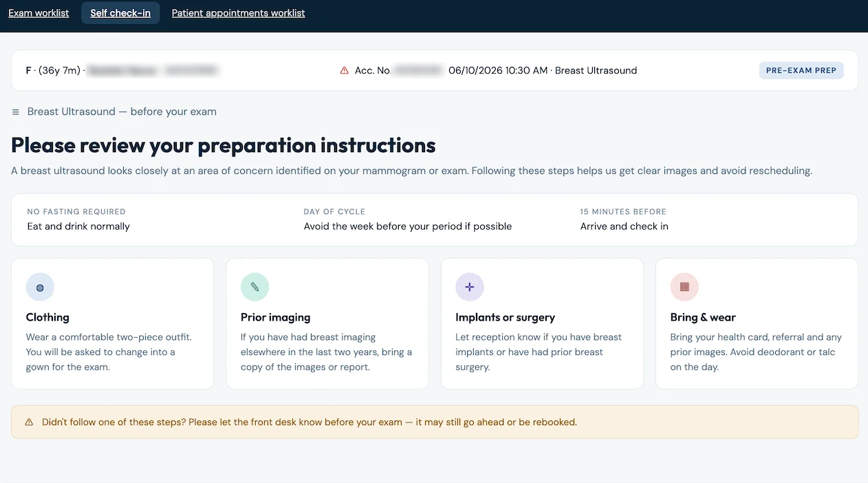868x483 pixels.
Task: Select the Clothing card heading
Action: (x=47, y=317)
